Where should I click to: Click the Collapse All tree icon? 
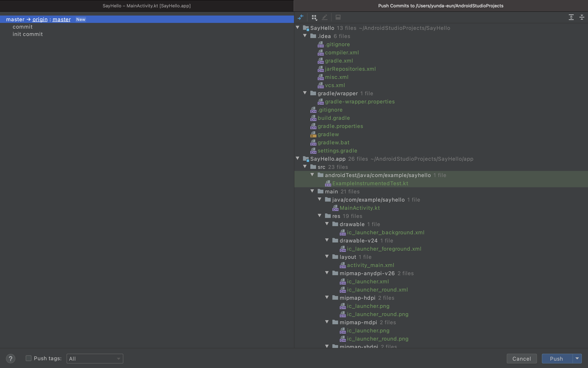[582, 17]
